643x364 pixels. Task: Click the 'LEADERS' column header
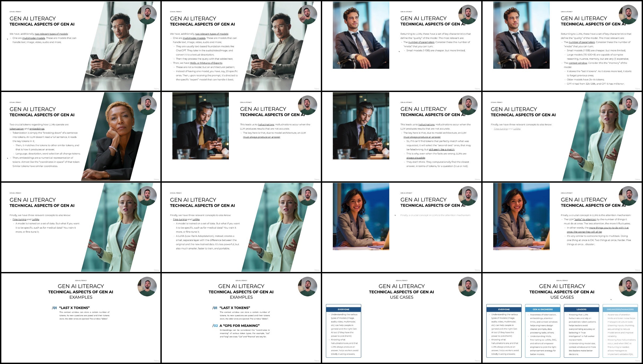(x=581, y=309)
